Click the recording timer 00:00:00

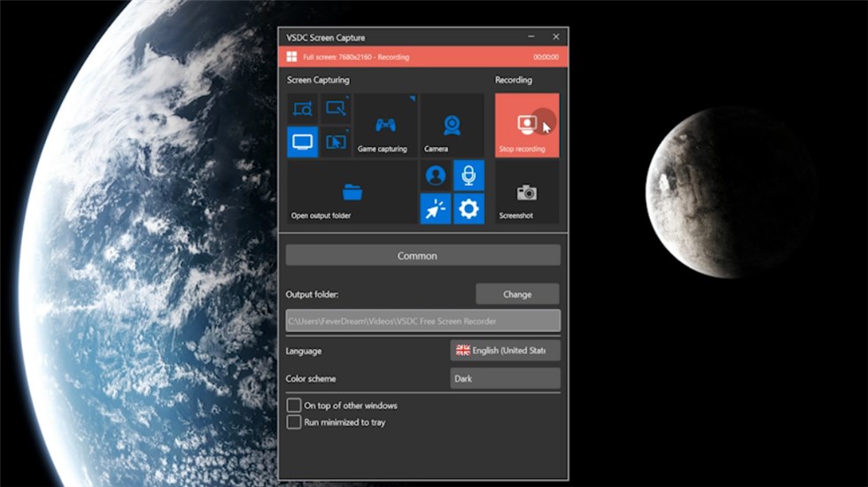(x=546, y=57)
